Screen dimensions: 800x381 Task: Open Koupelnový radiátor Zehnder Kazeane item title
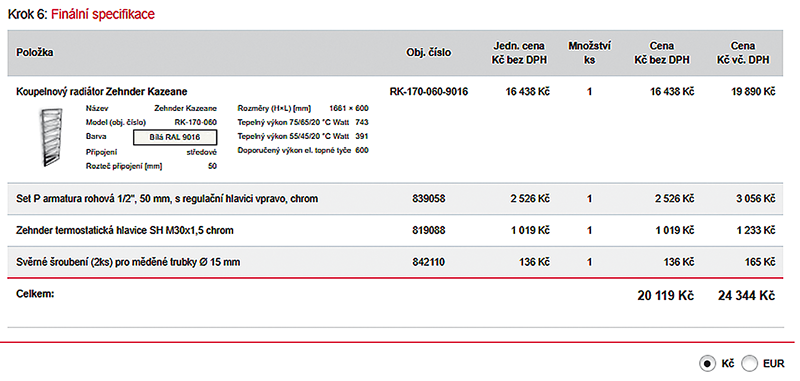pyautogui.click(x=102, y=92)
